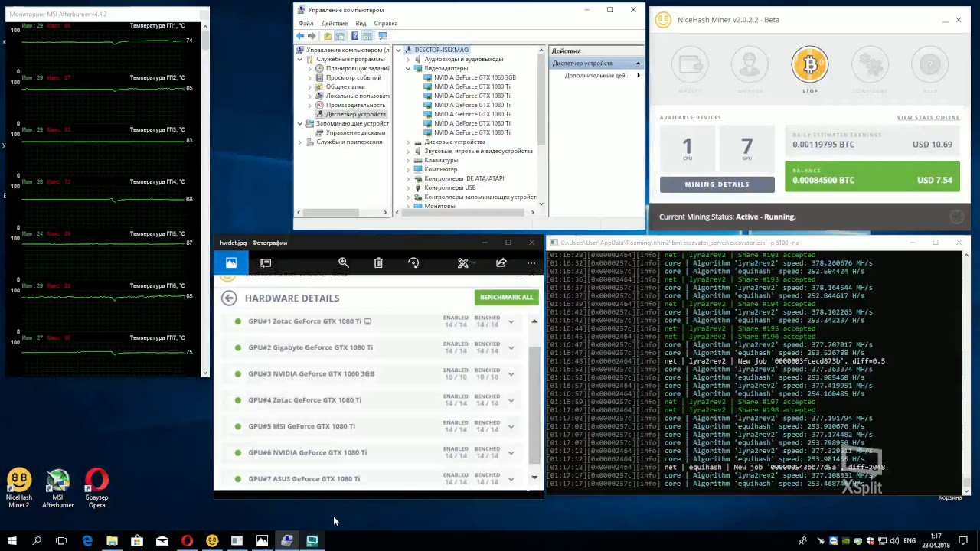Expand the Службы и приложения node arrow
980x551 pixels.
click(300, 142)
